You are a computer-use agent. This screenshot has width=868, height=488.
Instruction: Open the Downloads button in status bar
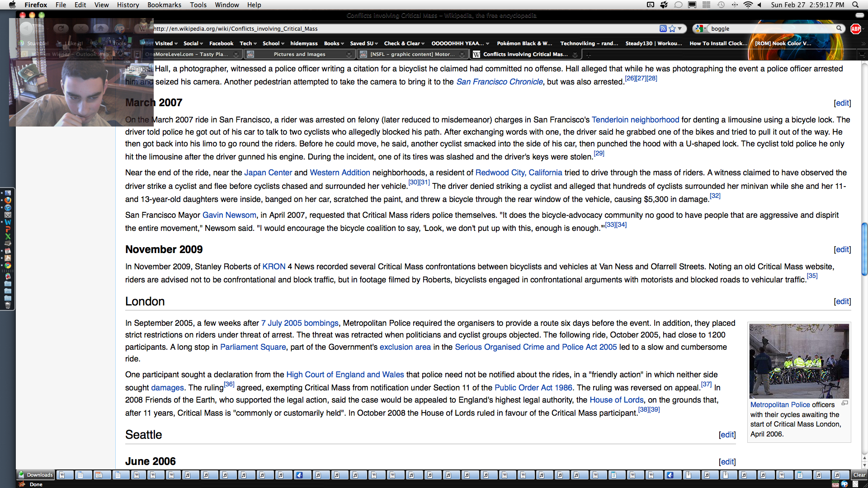click(x=36, y=475)
